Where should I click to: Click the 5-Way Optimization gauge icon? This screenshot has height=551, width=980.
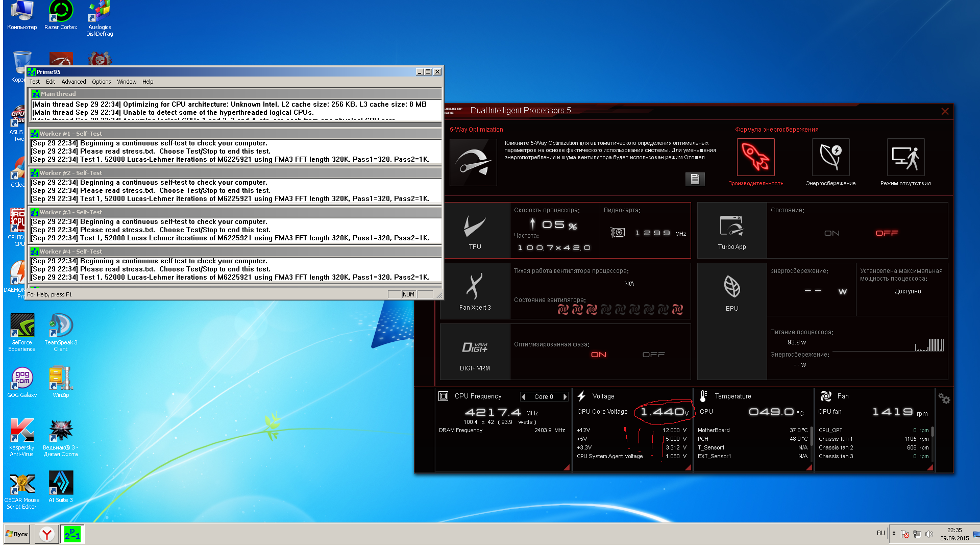(x=473, y=162)
